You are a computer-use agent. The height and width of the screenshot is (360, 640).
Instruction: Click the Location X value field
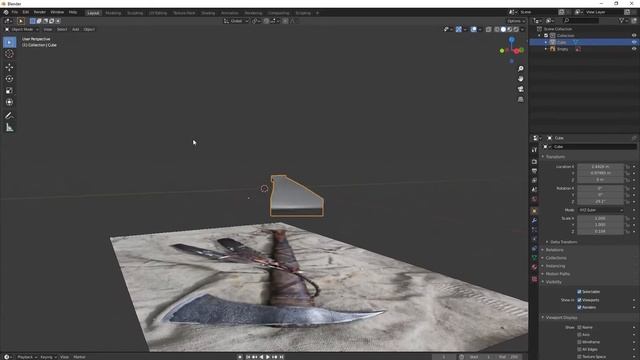tap(600, 167)
